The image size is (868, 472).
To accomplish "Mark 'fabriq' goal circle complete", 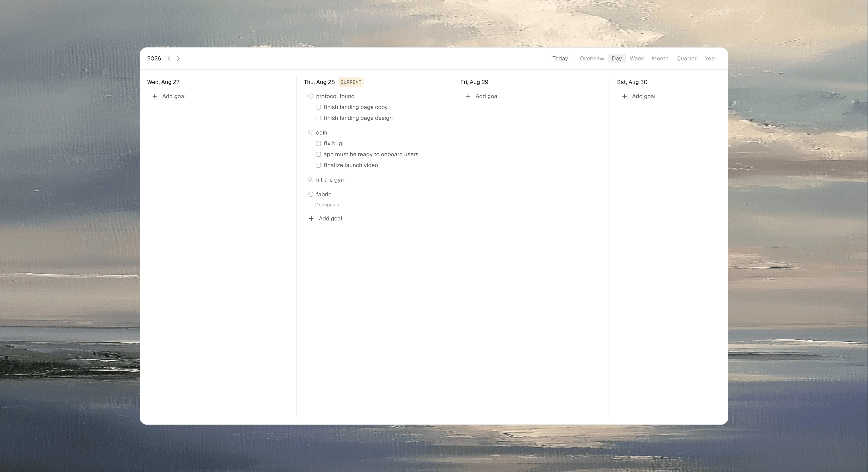I will point(311,194).
